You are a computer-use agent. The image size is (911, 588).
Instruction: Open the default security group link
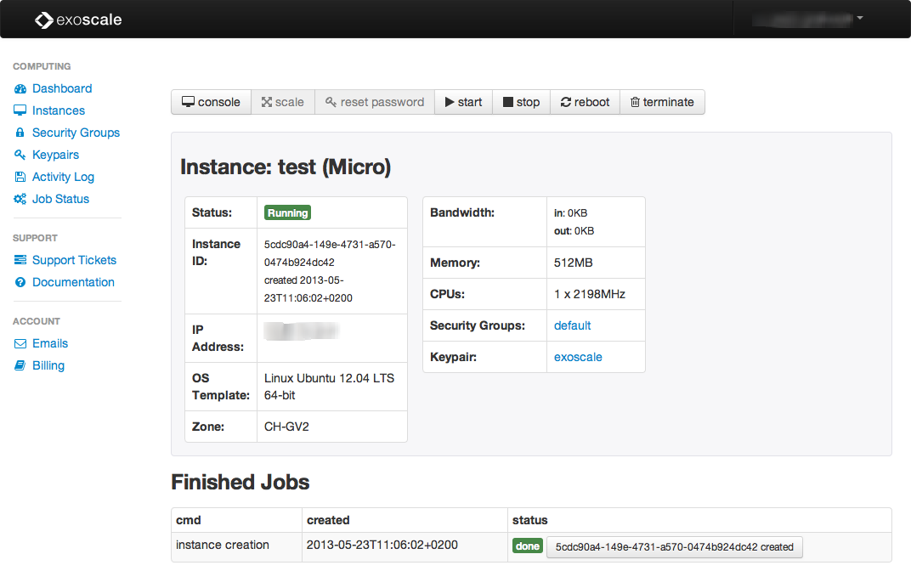click(572, 325)
